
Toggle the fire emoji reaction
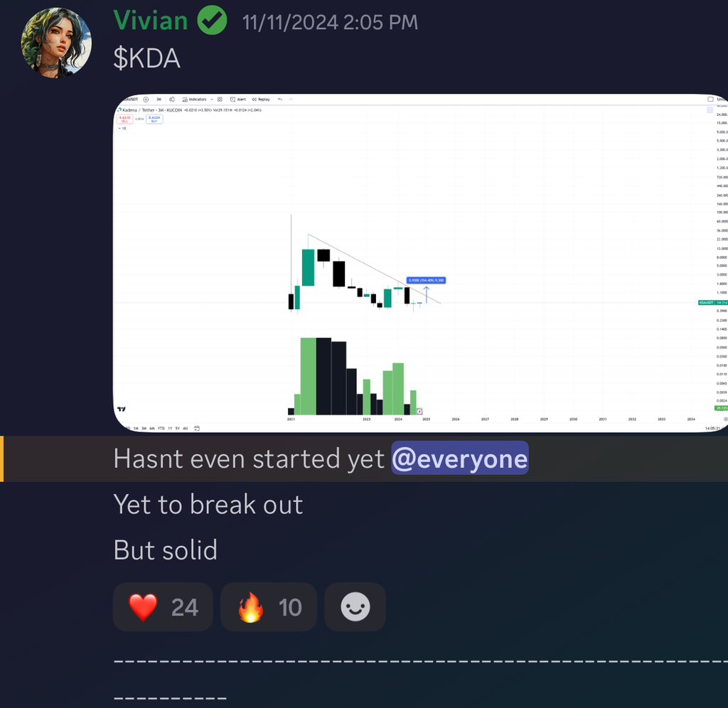[x=269, y=607]
